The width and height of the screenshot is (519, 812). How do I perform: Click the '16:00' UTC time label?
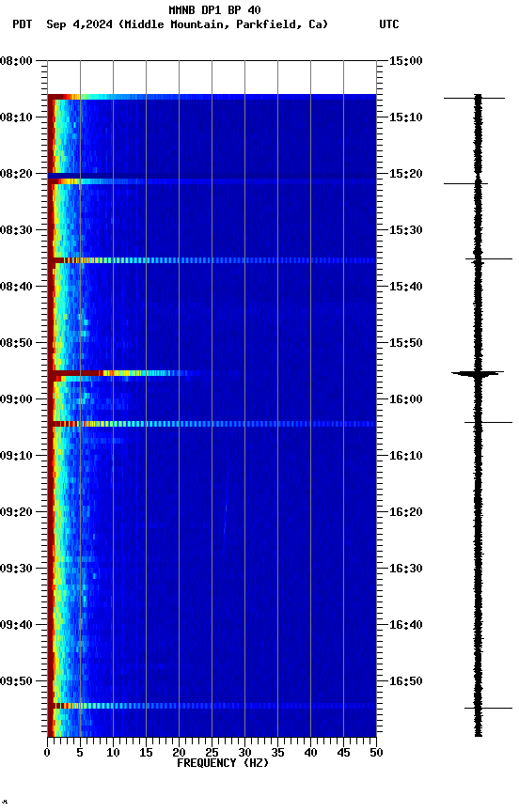[x=406, y=399]
